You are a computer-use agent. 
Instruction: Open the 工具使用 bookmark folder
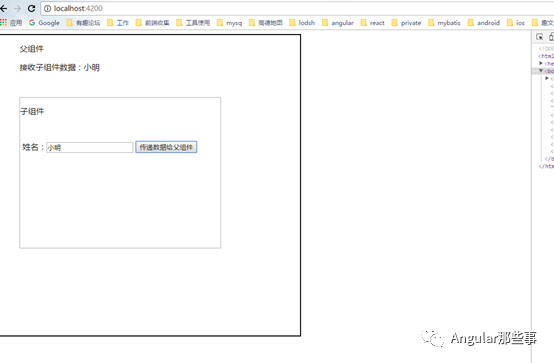[193, 23]
